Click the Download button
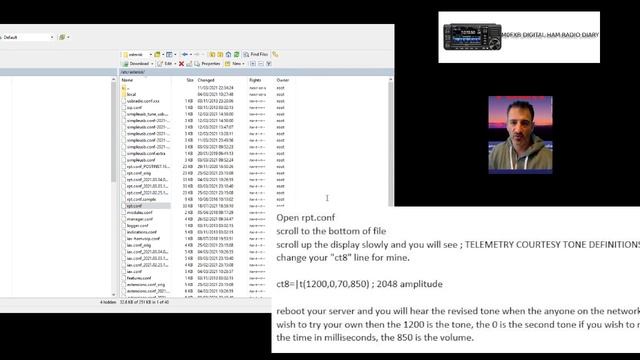Screen dimensions: 640x360 pyautogui.click(x=136, y=64)
